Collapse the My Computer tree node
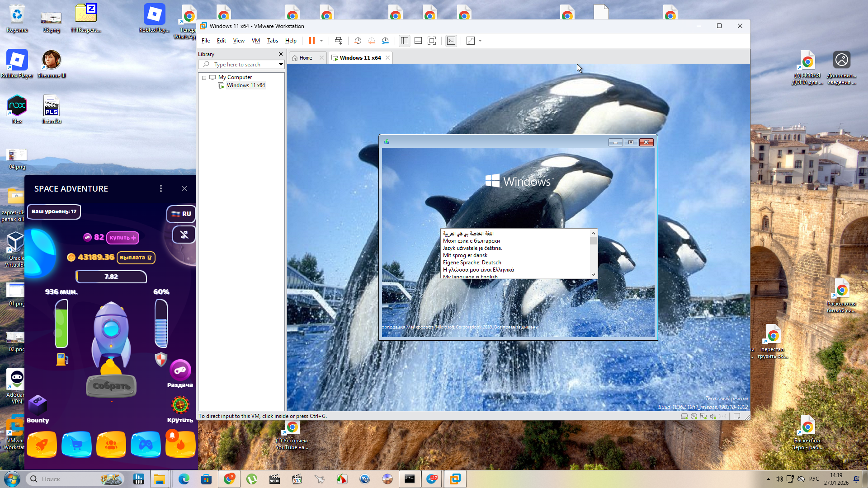The height and width of the screenshot is (488, 868). [x=204, y=78]
